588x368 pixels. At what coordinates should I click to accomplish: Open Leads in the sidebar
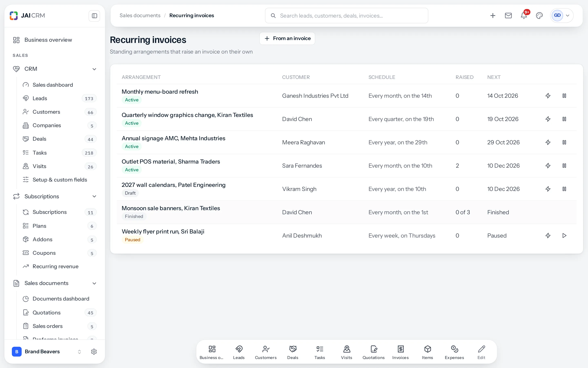pos(60,98)
